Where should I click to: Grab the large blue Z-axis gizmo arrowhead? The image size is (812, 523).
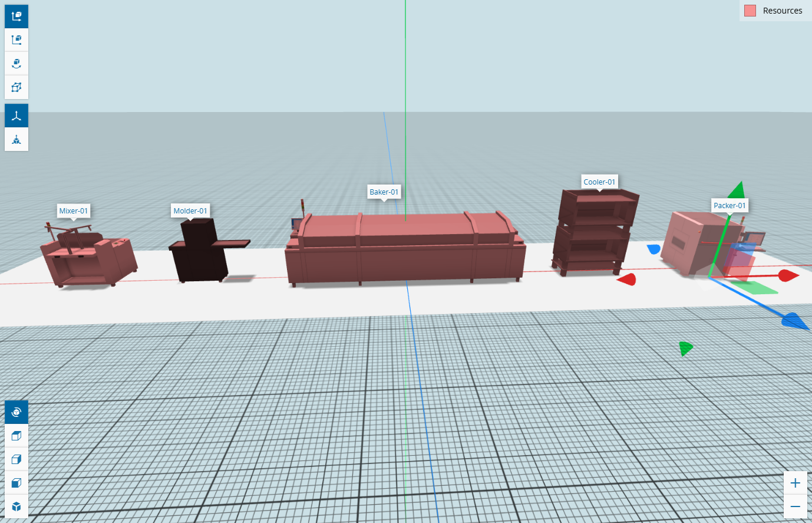(796, 321)
